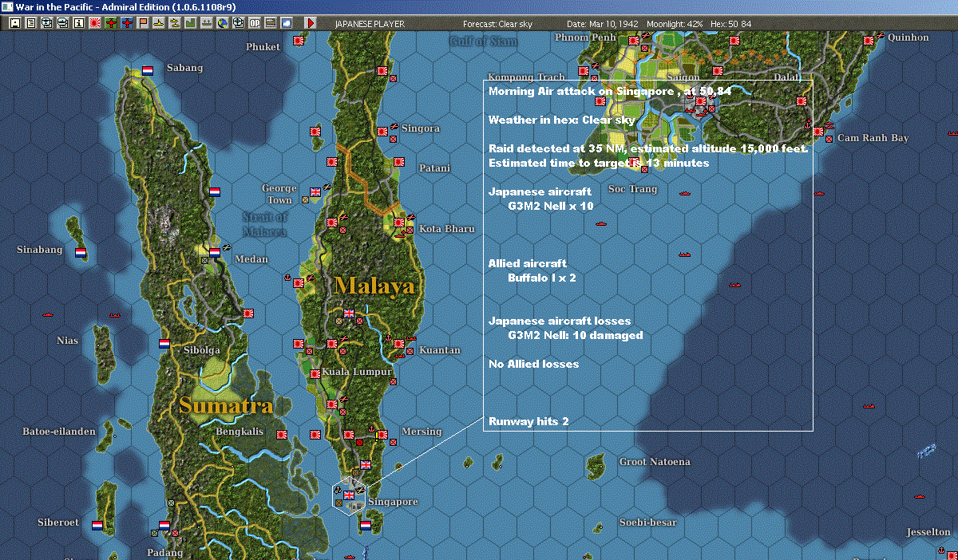This screenshot has width=958, height=560.
Task: Click the green industry chart toolbar icon
Action: point(189,23)
